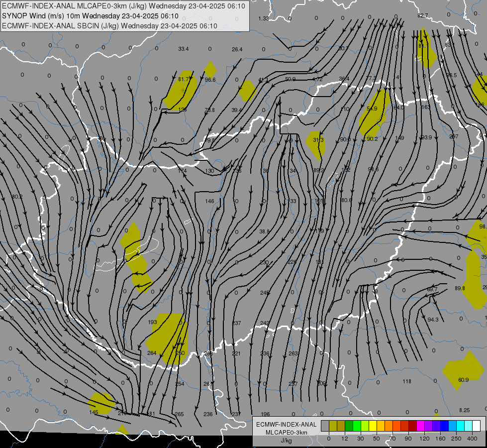Click the 209 value on the map
This screenshot has height=448, width=487.
(321, 383)
